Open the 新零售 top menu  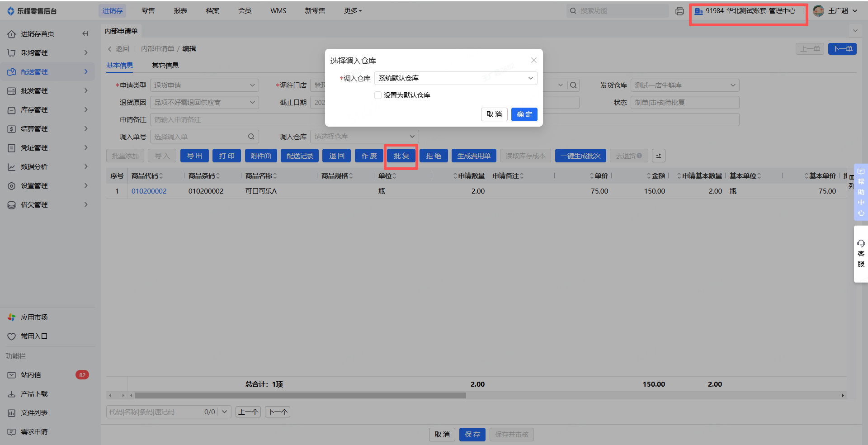click(x=315, y=11)
